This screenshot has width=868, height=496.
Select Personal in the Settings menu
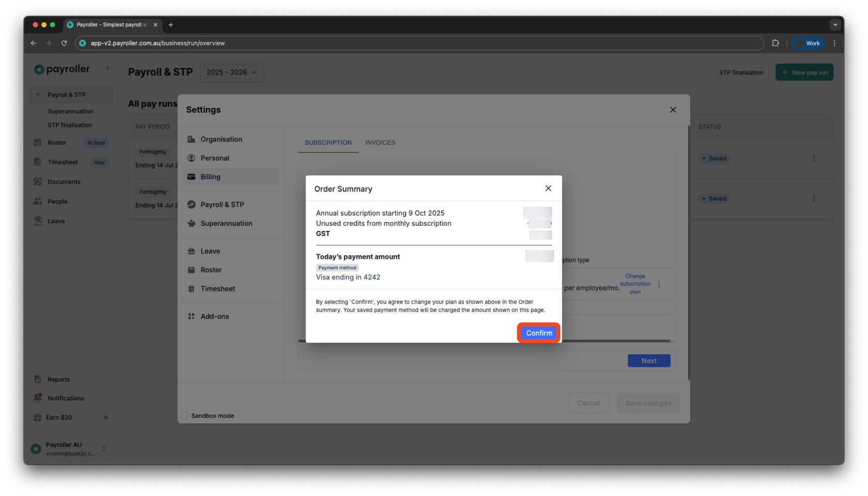click(x=215, y=158)
